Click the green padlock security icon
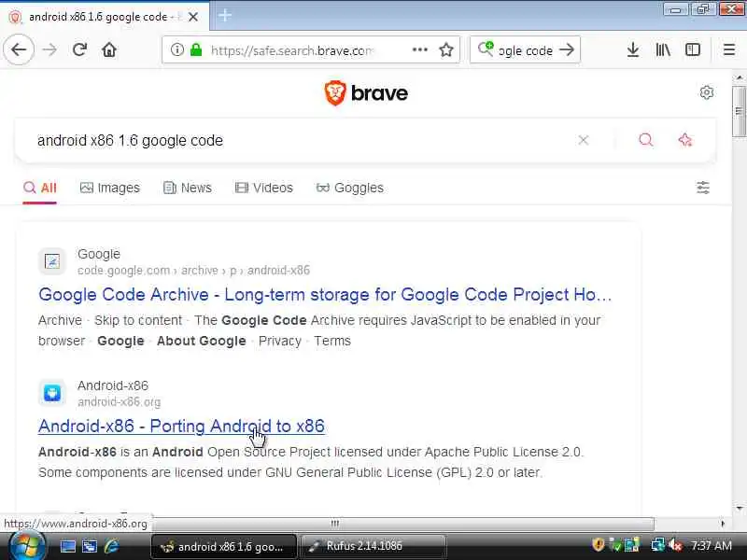The height and width of the screenshot is (560, 747). (x=196, y=49)
